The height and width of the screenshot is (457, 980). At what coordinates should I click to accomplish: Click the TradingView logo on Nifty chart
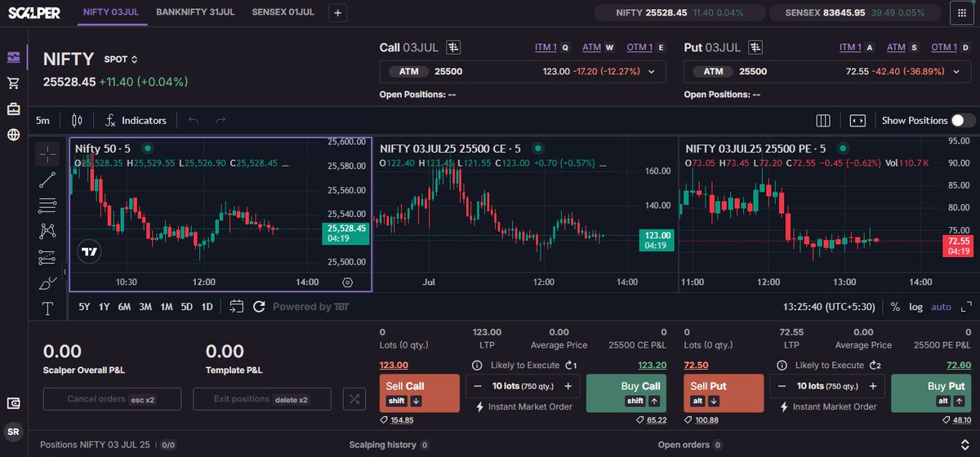(x=90, y=252)
